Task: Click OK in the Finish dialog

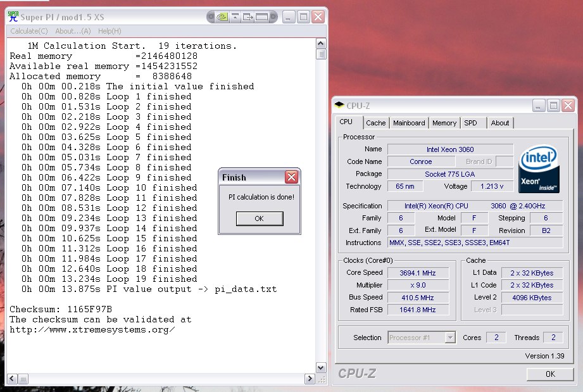Action: [260, 218]
